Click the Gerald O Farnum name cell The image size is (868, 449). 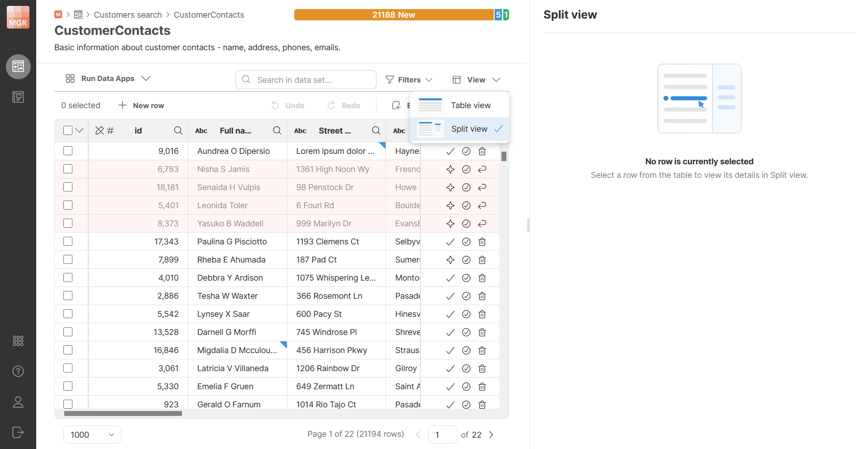click(x=238, y=405)
